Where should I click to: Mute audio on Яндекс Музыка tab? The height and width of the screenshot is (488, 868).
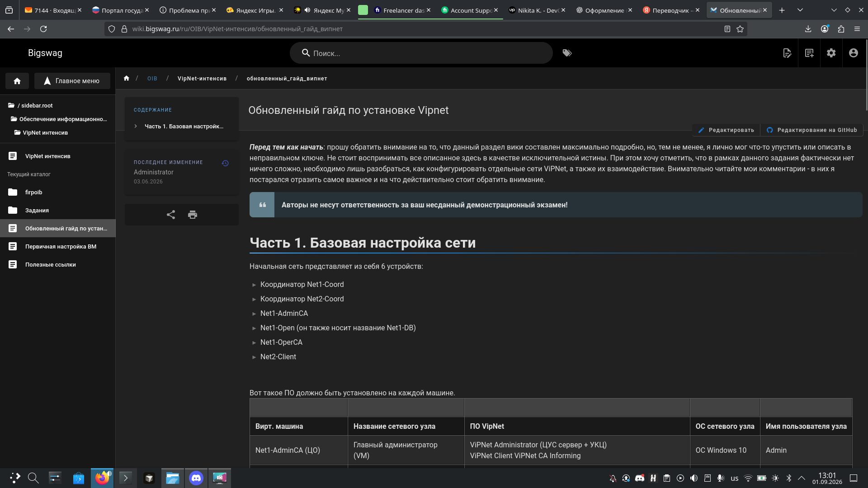[307, 10]
